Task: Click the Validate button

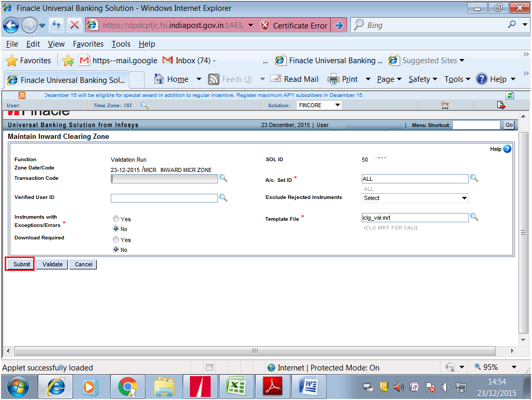Action: coord(51,264)
